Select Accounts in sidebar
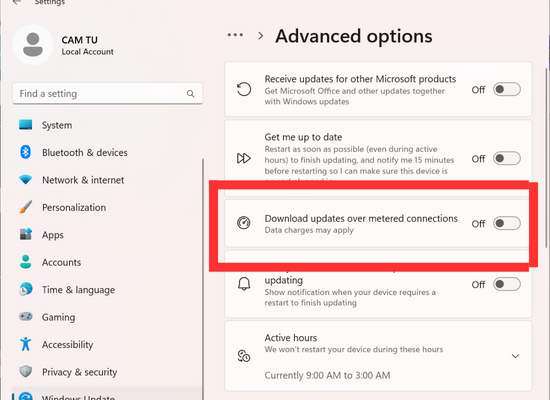 107,262
